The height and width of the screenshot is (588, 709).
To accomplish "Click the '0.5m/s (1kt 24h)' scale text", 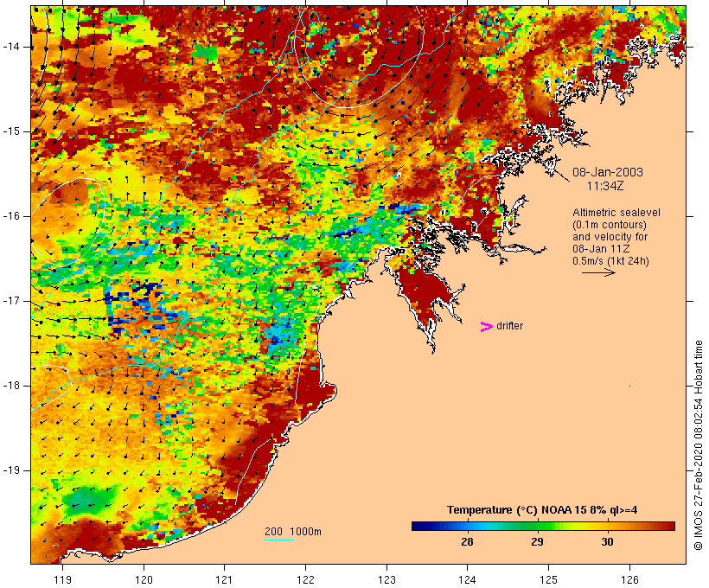I will [x=610, y=261].
